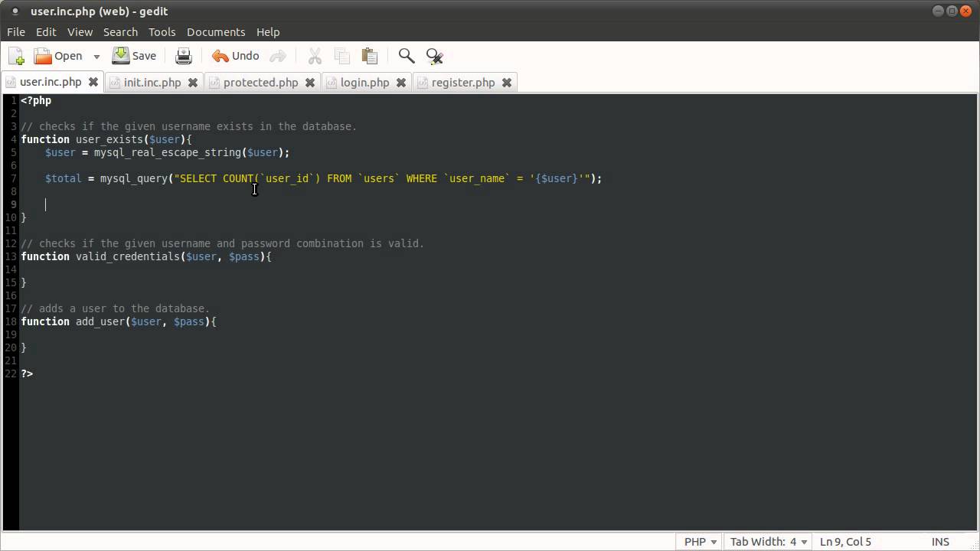Click comment 'checks if the given username exists'
Image resolution: width=980 pixels, height=551 pixels.
tap(189, 126)
